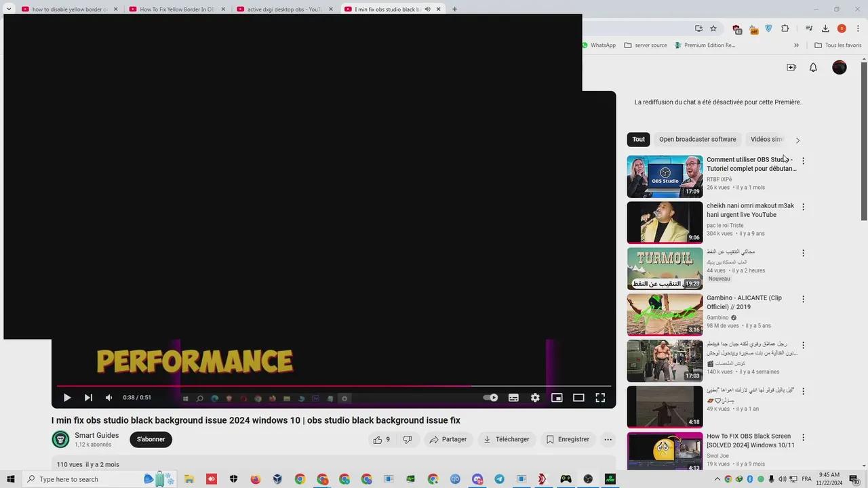868x488 pixels.
Task: Open YouTube create video icon
Action: click(791, 67)
